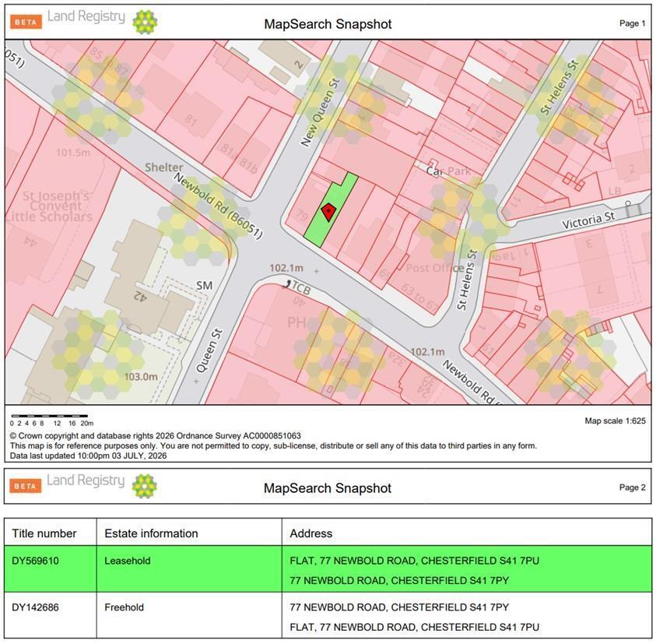Click the 'Address' column header

coord(310,533)
